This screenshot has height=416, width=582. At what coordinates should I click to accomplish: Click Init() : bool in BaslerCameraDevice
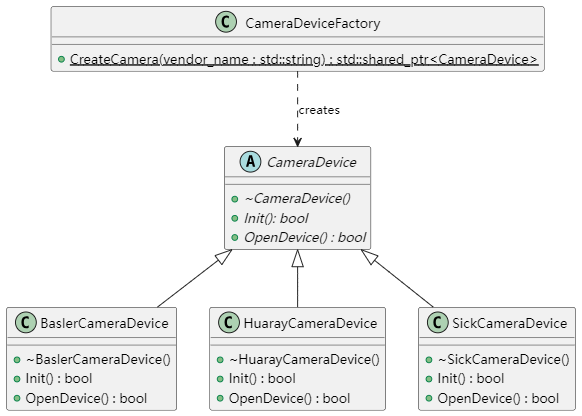click(59, 379)
